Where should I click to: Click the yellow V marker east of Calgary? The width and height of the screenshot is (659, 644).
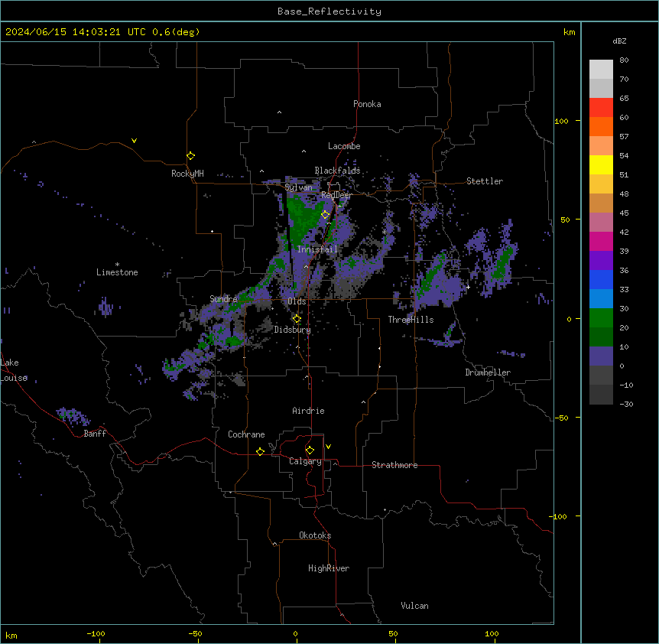tap(328, 447)
